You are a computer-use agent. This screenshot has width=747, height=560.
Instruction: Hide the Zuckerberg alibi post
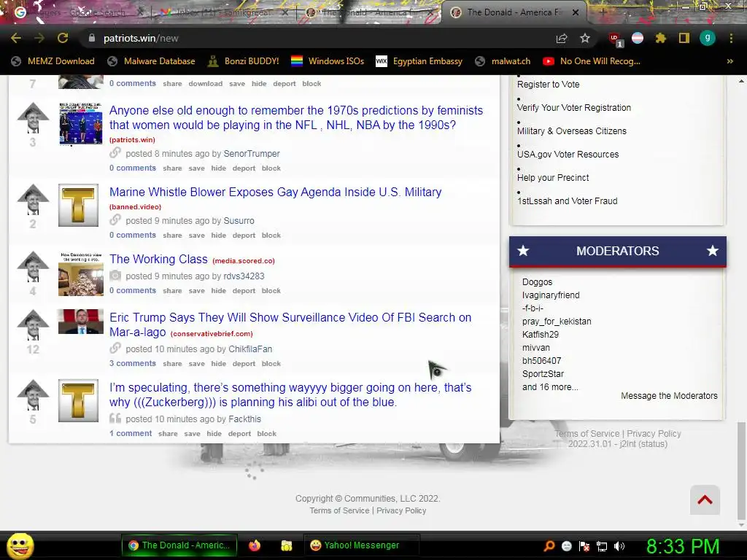tap(214, 433)
